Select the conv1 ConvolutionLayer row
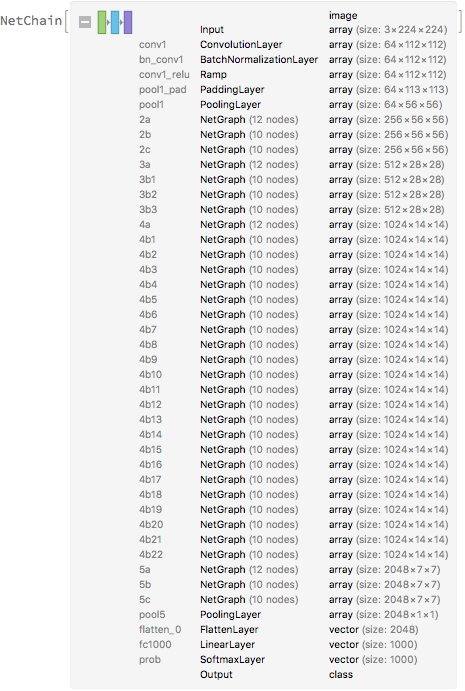This screenshot has height=691, width=465. (293, 45)
